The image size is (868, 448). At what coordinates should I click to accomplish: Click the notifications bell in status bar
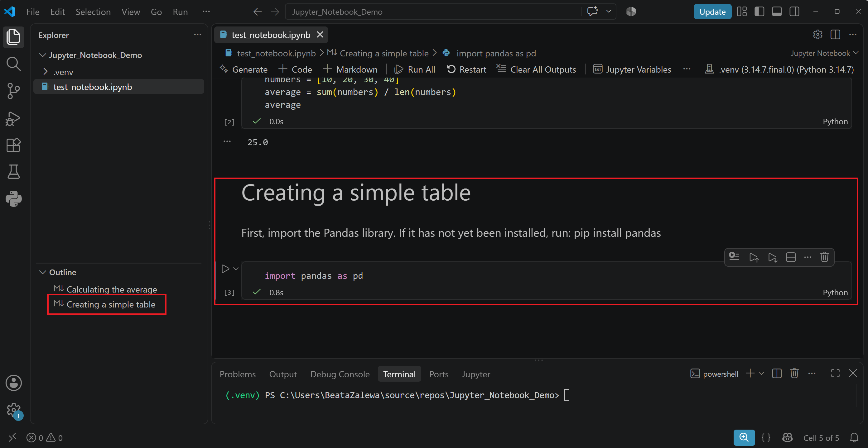click(x=854, y=438)
